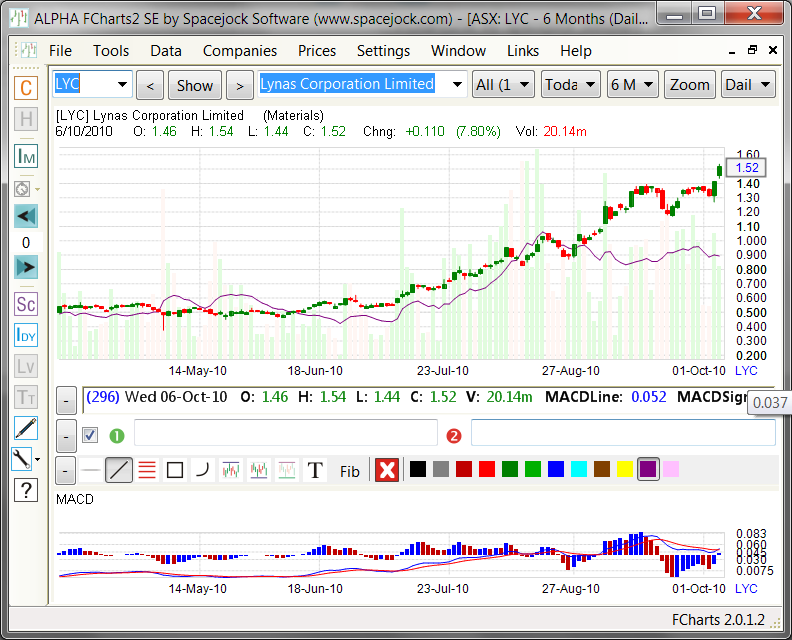Select the Fib tool button
The width and height of the screenshot is (792, 640).
[x=350, y=471]
